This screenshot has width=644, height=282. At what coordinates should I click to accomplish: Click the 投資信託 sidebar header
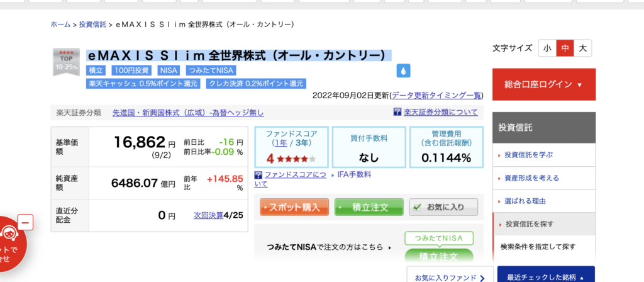(x=544, y=127)
